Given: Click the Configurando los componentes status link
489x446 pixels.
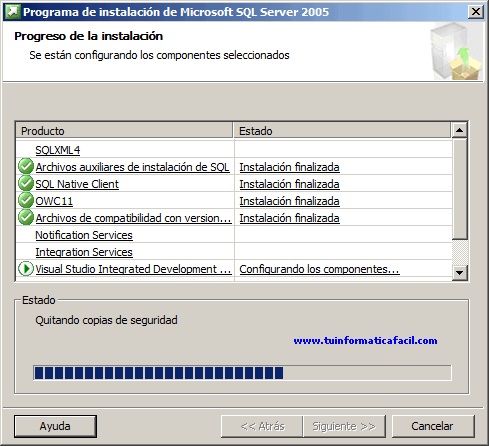Looking at the screenshot, I should pos(319,269).
